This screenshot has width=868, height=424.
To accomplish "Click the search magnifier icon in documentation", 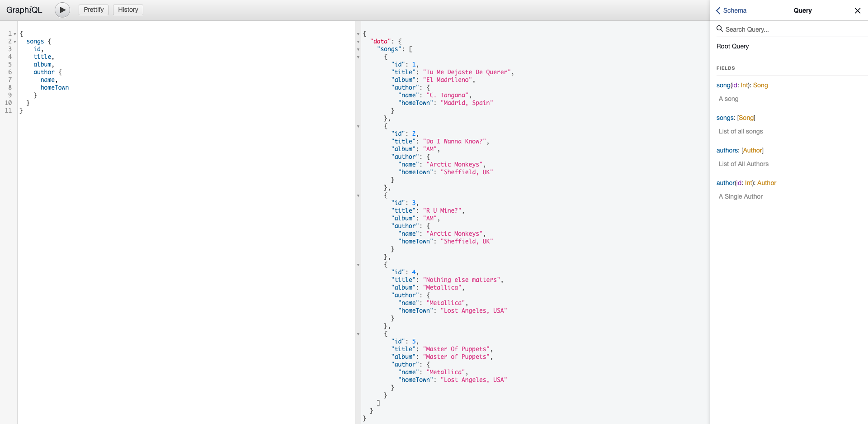I will pos(719,29).
